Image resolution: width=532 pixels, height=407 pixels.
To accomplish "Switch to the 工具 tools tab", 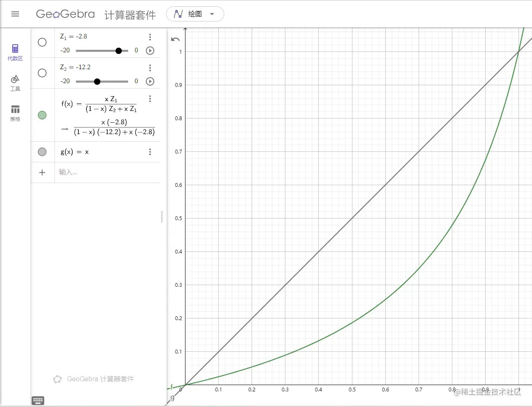I will (15, 83).
